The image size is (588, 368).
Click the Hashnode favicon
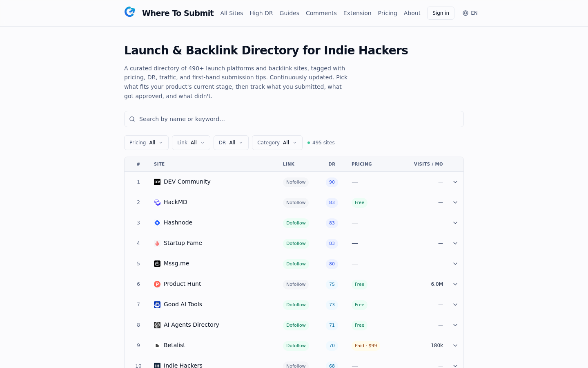click(157, 223)
